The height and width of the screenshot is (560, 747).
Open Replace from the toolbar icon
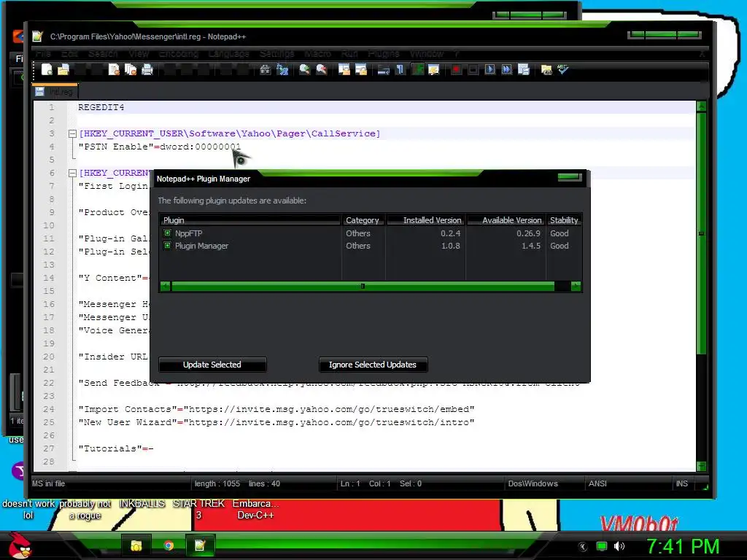click(282, 69)
